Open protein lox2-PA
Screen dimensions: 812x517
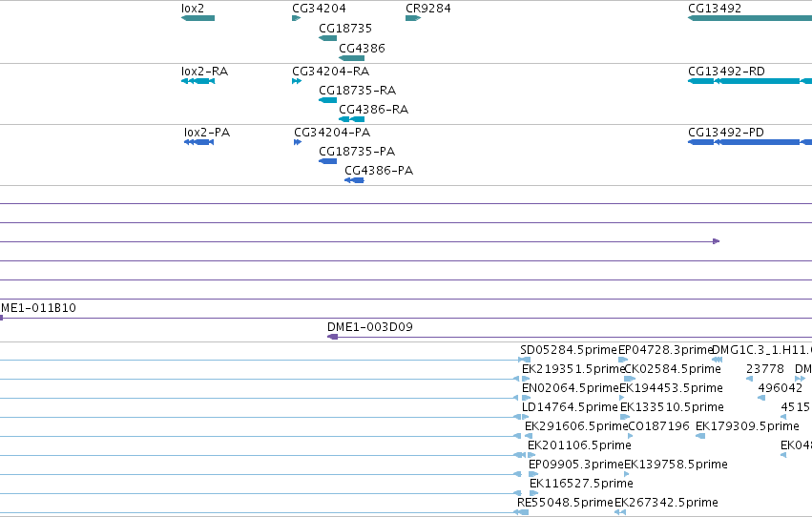(x=198, y=142)
